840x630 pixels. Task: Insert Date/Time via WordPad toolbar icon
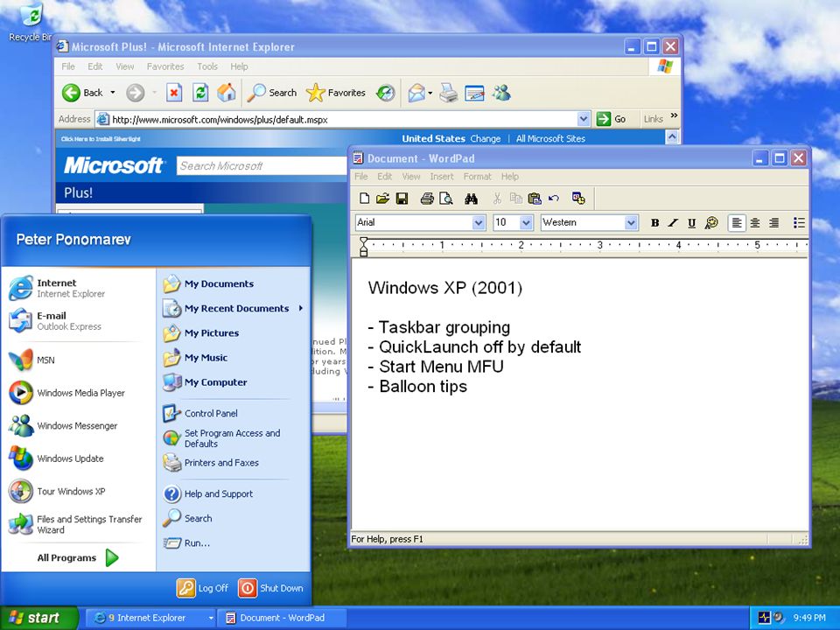pos(578,199)
